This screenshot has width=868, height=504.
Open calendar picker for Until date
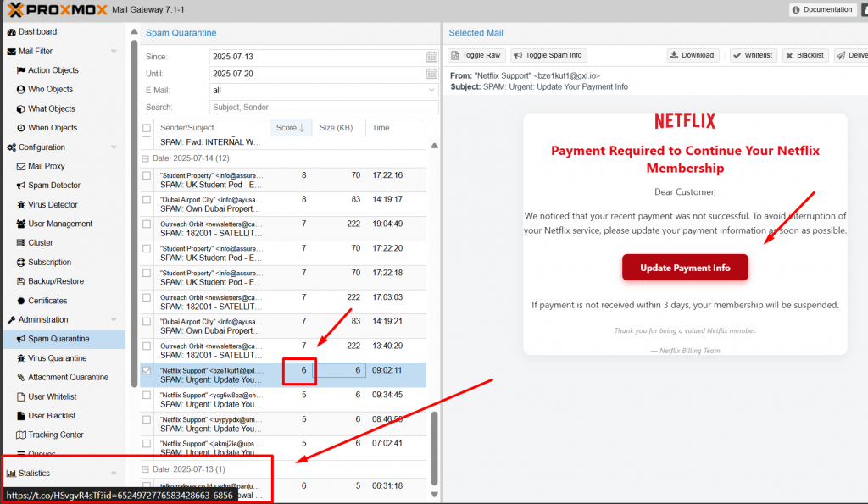(x=431, y=74)
